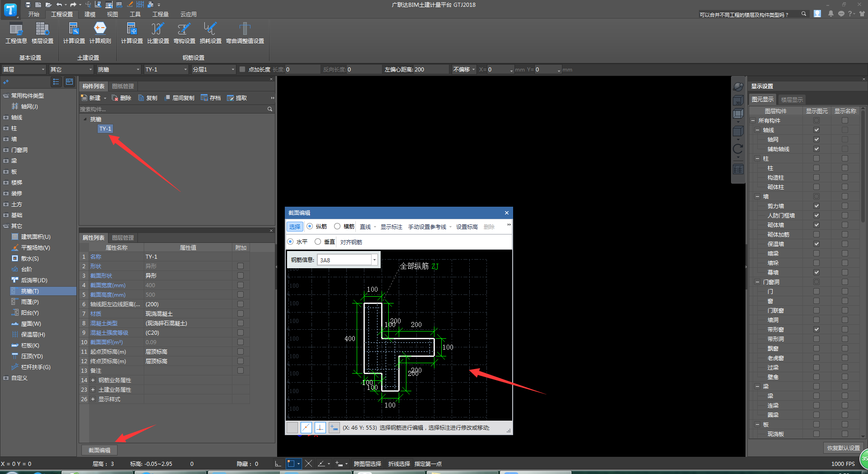Click 截面编辑 button

click(x=99, y=450)
